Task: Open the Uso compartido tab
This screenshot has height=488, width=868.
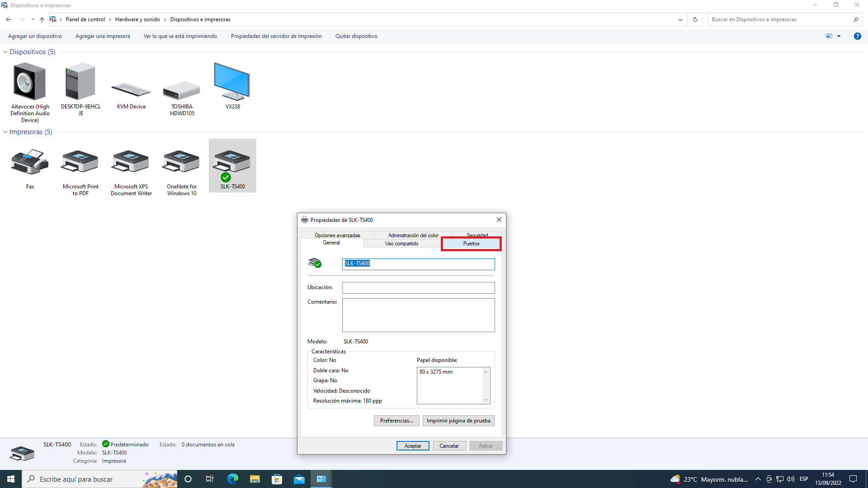Action: pos(401,244)
